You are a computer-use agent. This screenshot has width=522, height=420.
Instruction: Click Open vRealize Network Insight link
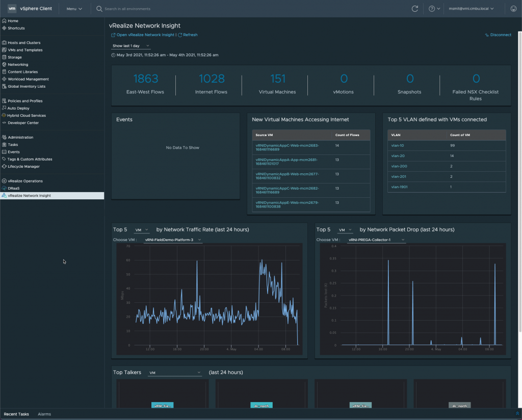(x=143, y=35)
